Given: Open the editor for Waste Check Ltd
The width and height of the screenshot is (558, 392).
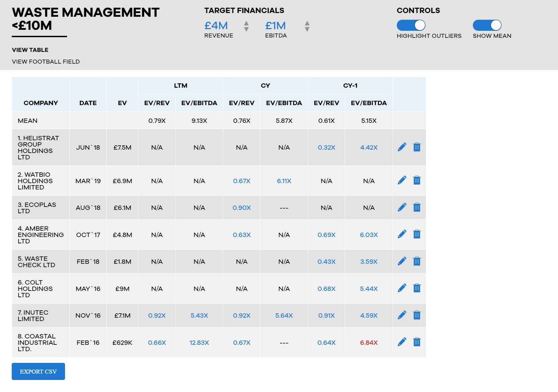Looking at the screenshot, I should (402, 261).
